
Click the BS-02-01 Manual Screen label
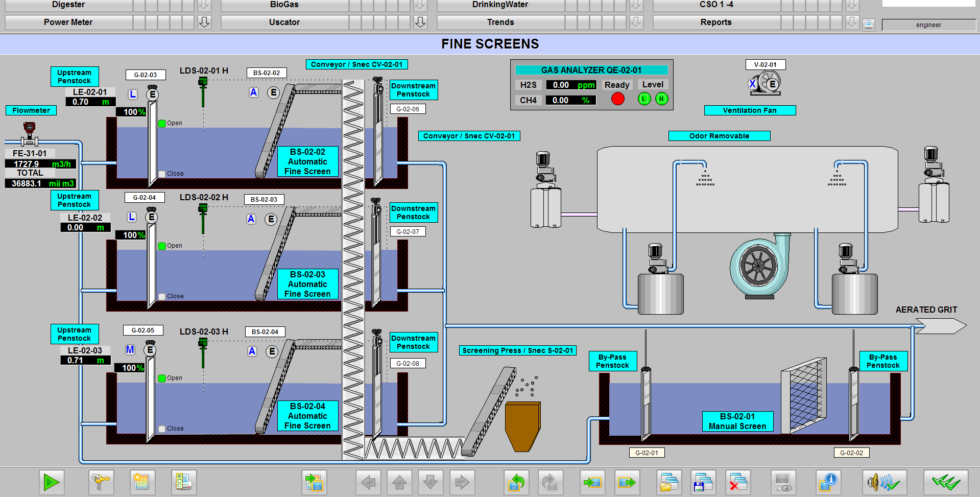pyautogui.click(x=737, y=421)
